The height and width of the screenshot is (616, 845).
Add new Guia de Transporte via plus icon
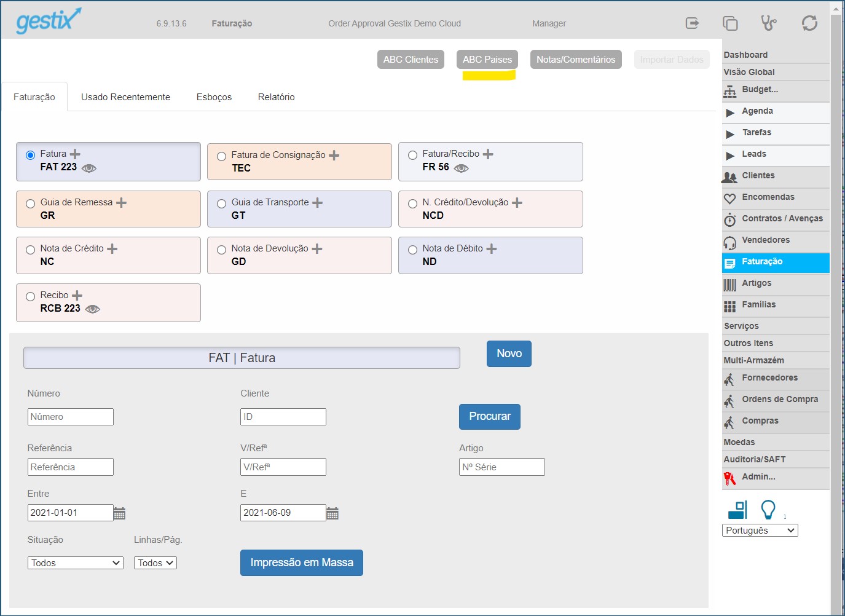pyautogui.click(x=317, y=202)
